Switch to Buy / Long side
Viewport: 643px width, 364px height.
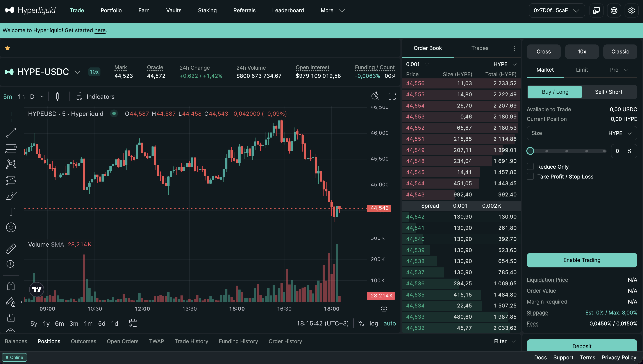tap(555, 92)
